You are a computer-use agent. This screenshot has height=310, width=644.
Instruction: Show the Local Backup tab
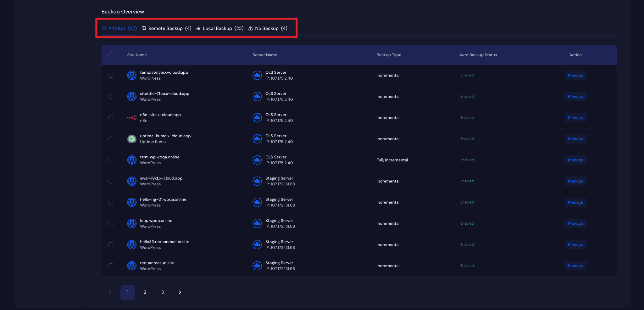220,28
